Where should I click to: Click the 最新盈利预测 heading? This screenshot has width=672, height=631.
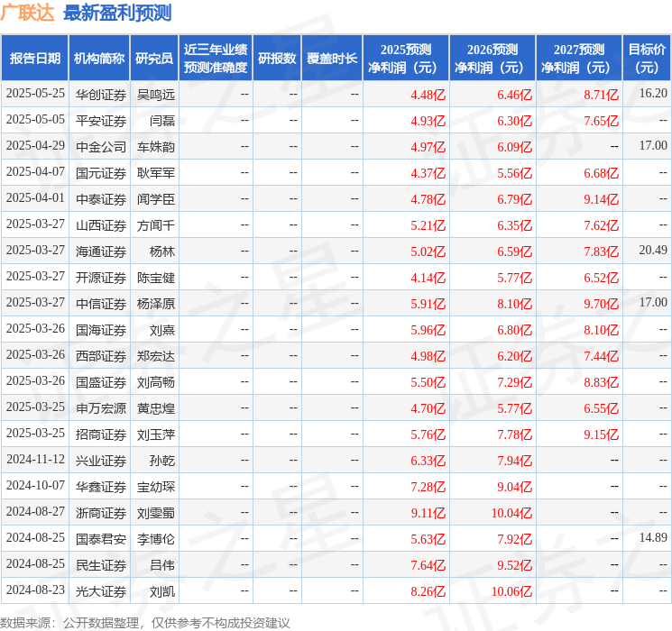pyautogui.click(x=117, y=13)
